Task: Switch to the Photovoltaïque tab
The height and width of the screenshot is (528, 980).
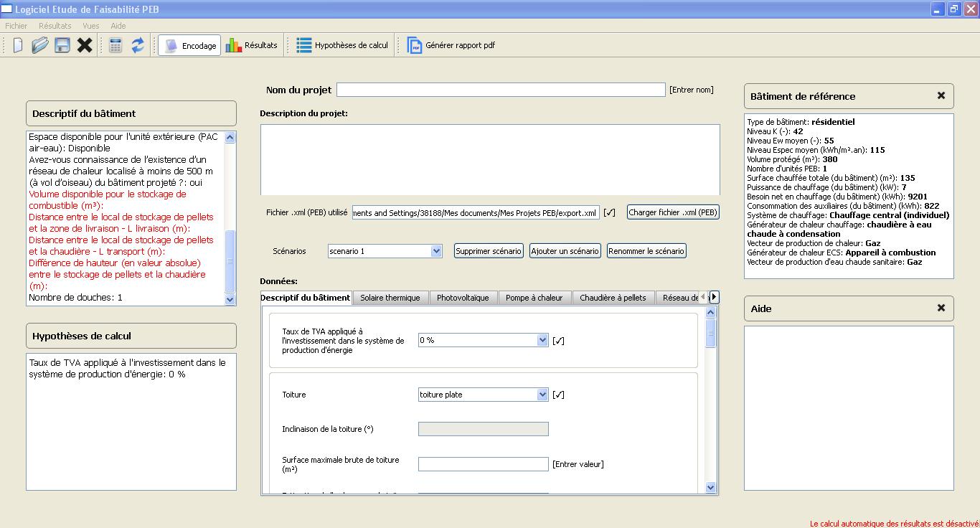Action: [x=463, y=298]
